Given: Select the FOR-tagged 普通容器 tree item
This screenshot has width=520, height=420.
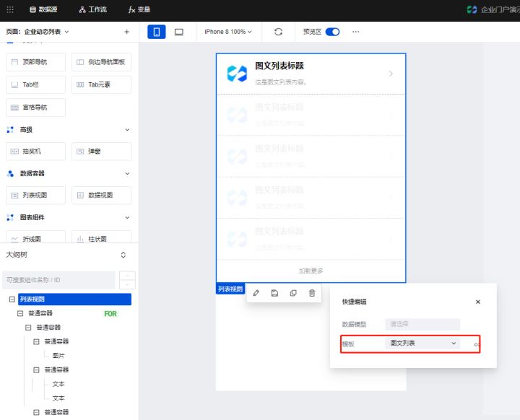Looking at the screenshot, I should (x=40, y=313).
